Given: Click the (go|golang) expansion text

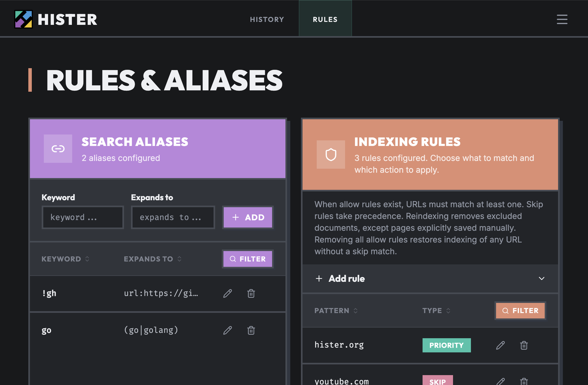Looking at the screenshot, I should click(151, 330).
